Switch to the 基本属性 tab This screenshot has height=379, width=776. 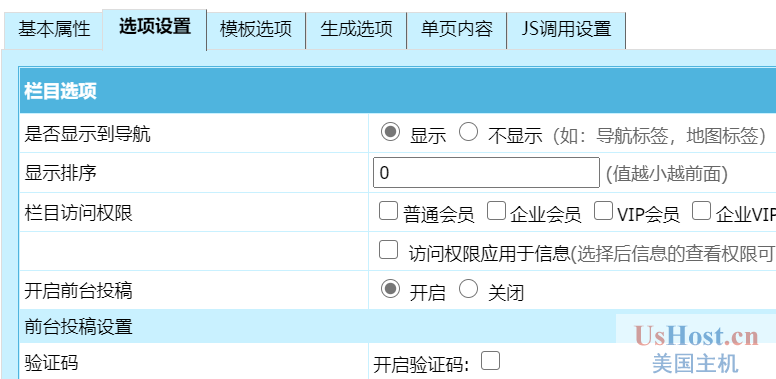tap(54, 30)
